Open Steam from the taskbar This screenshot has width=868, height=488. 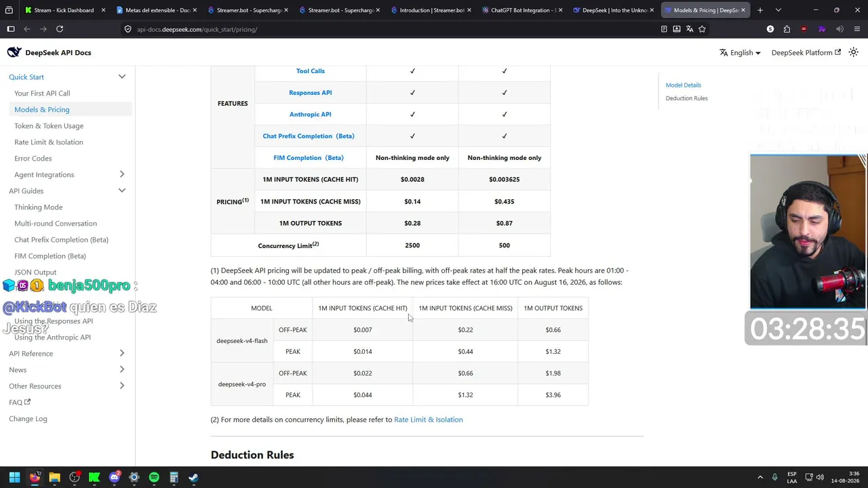193,477
